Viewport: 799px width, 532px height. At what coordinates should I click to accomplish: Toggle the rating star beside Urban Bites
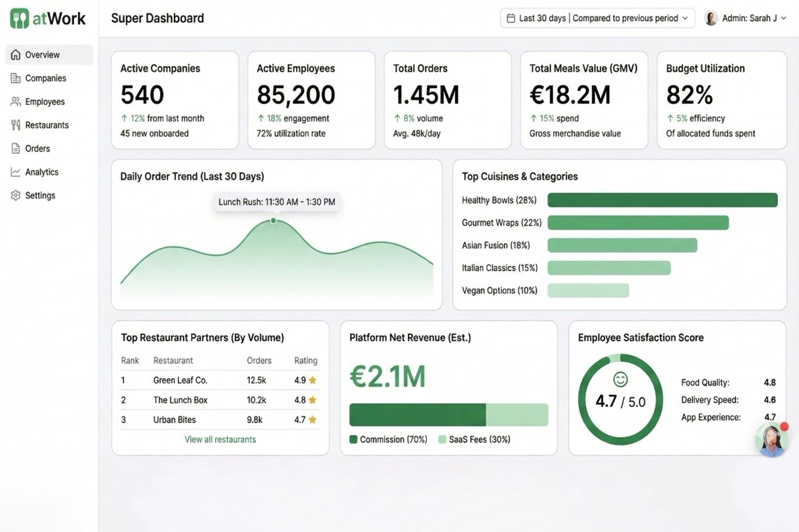coord(312,420)
